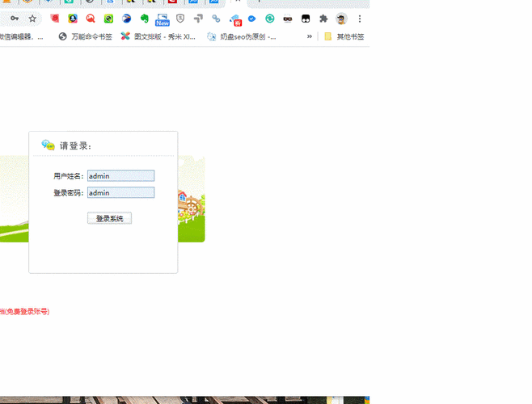Image resolution: width=532 pixels, height=404 pixels.
Task: Click the 用户姓名 username input field
Action: coord(120,175)
